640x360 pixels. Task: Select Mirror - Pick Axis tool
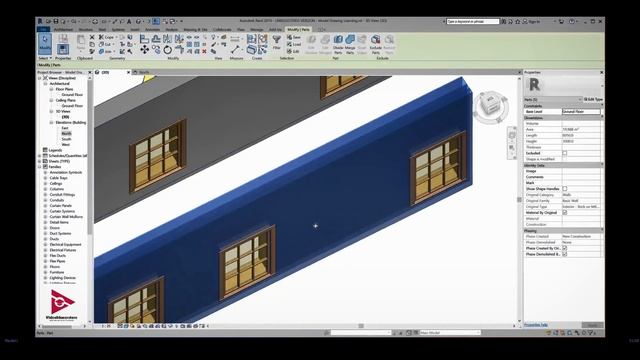167,39
